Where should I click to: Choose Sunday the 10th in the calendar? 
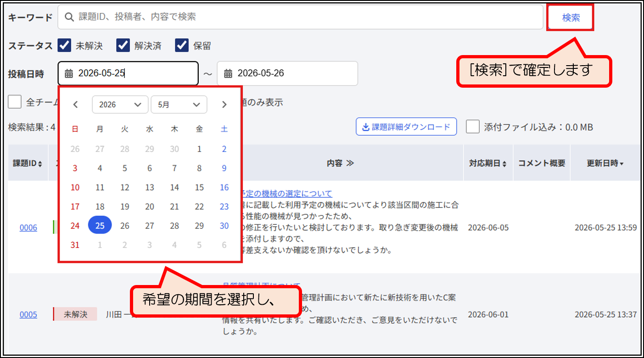[75, 187]
